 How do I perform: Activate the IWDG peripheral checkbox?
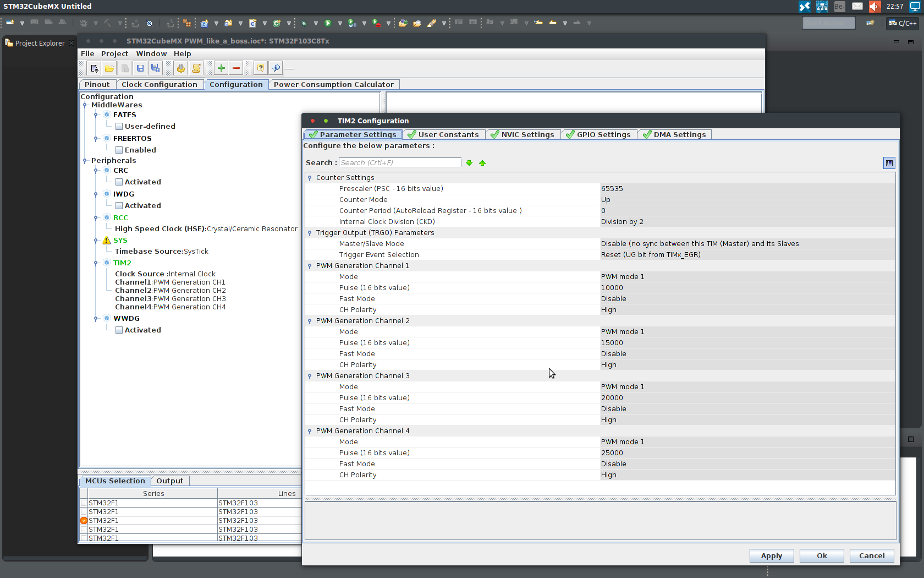click(x=119, y=206)
